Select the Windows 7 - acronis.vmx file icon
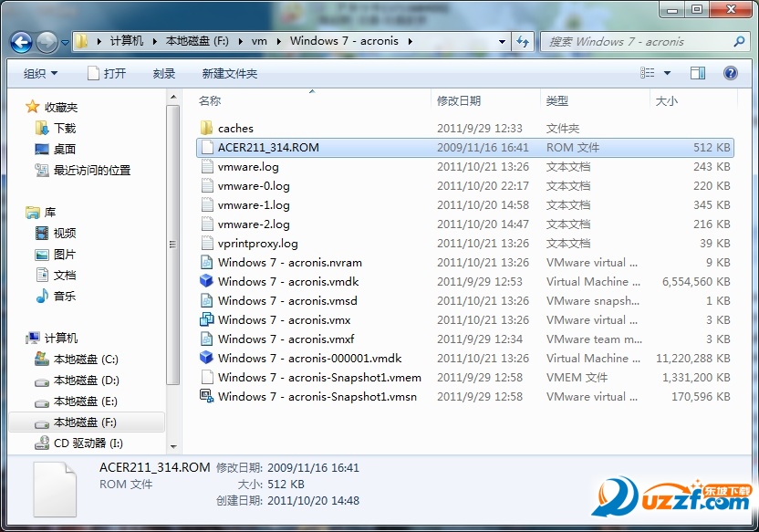 coord(207,320)
